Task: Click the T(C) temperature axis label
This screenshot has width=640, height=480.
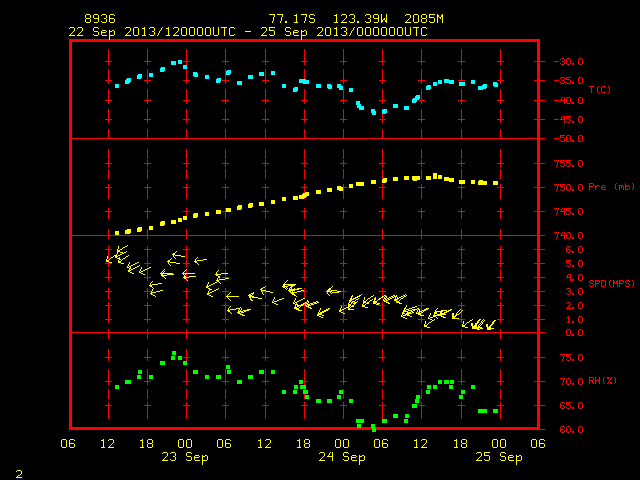Action: tap(600, 89)
